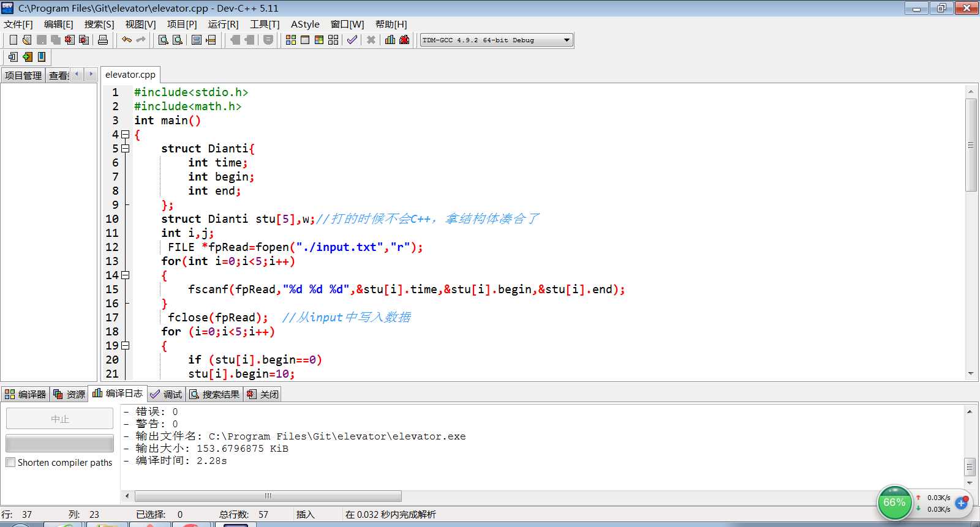Click the Compile and Run icon
Viewport: 980px width, 527px height.
coord(319,40)
